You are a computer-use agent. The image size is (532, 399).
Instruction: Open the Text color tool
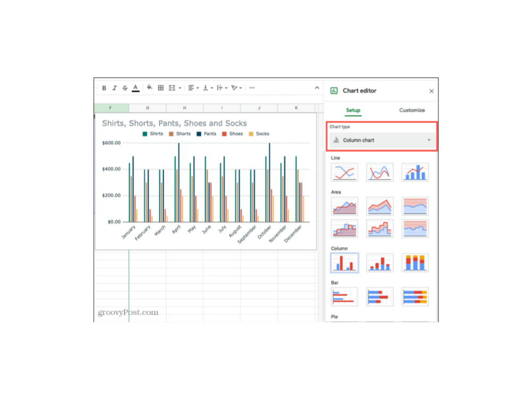pyautogui.click(x=135, y=87)
